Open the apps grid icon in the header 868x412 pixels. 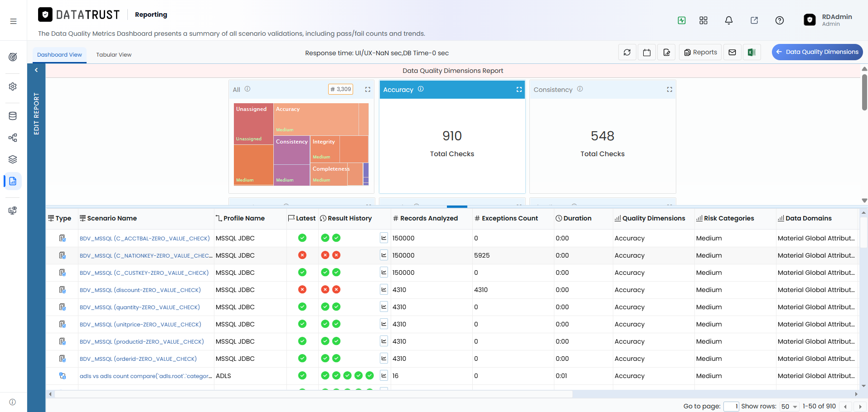coord(703,20)
